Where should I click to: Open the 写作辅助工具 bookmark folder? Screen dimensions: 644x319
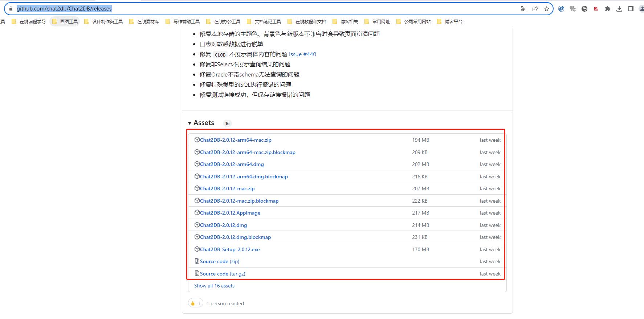point(183,21)
